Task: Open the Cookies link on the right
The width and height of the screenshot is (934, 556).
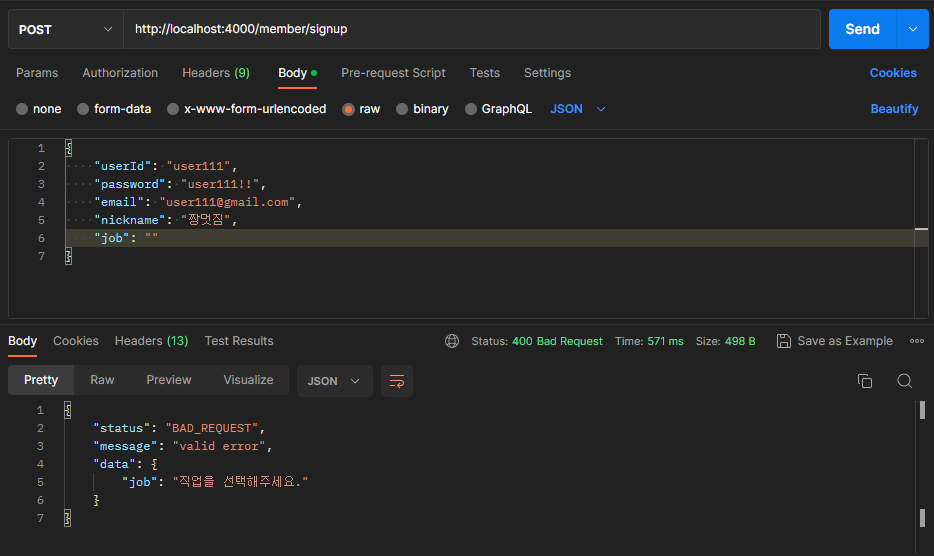Action: (893, 73)
